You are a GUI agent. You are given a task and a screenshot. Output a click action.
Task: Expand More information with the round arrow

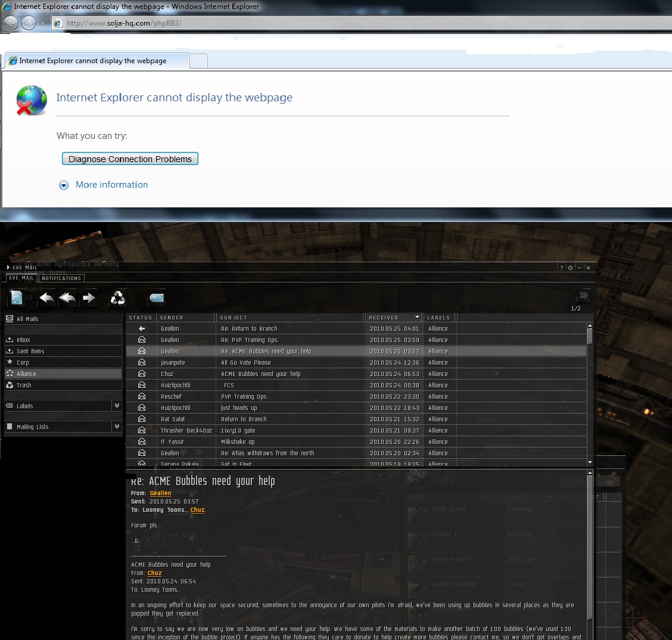(63, 185)
